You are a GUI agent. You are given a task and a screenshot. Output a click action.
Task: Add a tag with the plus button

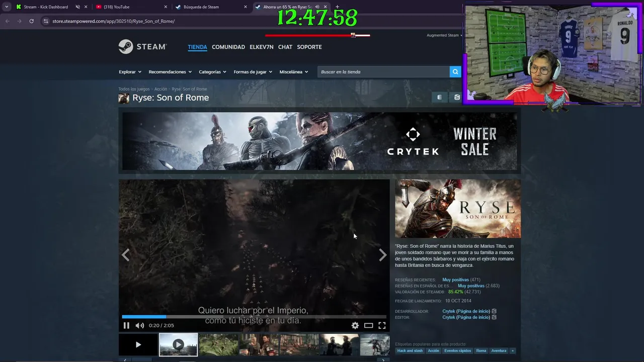click(513, 350)
